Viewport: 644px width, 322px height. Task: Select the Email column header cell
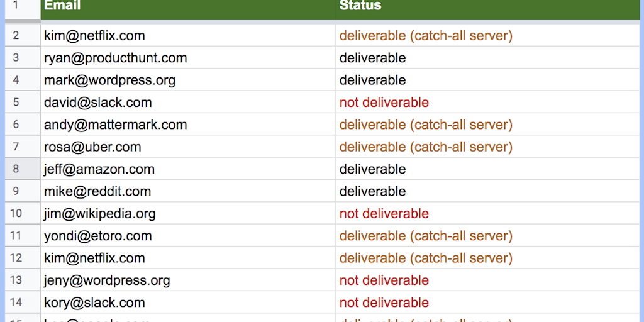point(188,9)
